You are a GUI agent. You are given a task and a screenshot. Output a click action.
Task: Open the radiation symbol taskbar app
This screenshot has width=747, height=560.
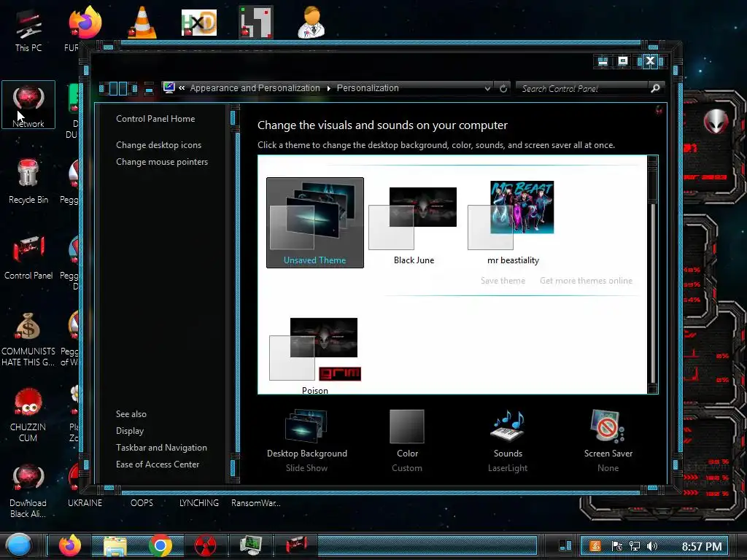point(205,545)
